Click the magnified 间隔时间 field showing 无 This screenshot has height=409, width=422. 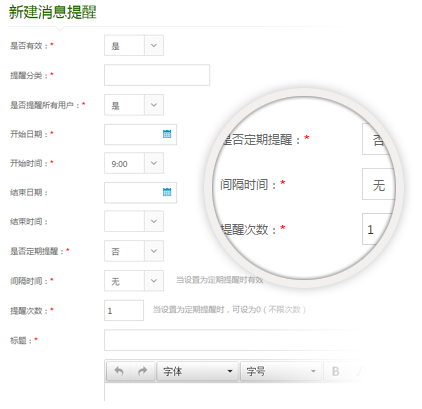click(378, 184)
